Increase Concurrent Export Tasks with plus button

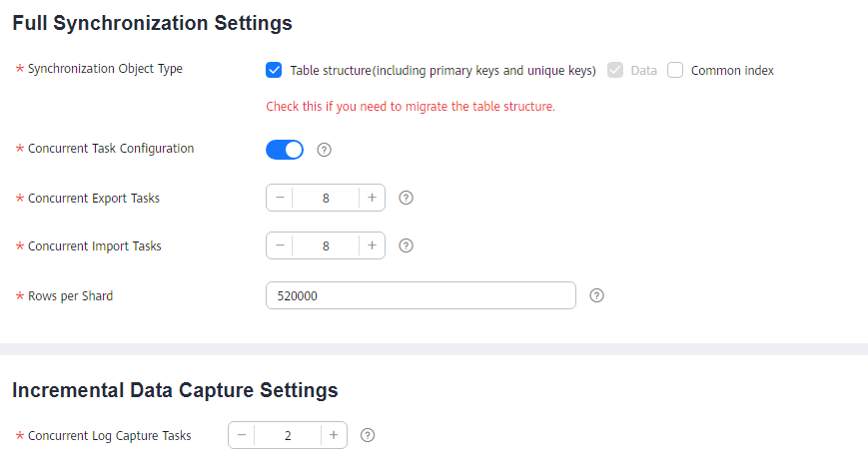click(x=372, y=198)
